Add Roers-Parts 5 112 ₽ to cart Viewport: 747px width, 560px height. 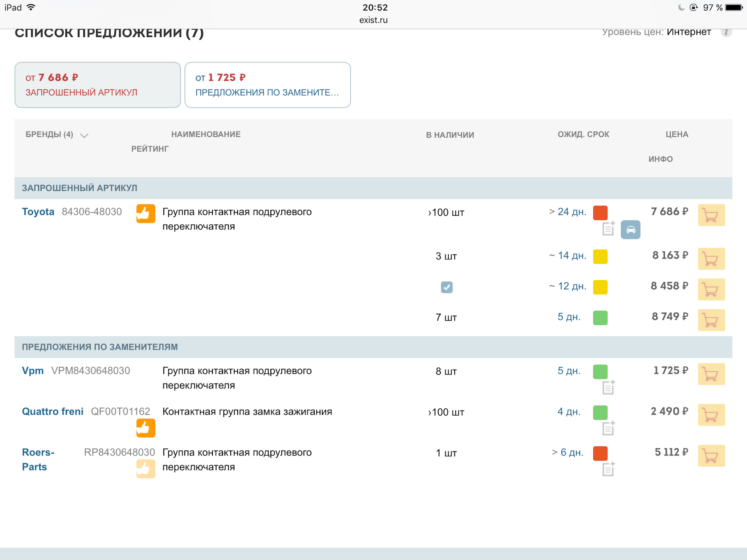[711, 456]
